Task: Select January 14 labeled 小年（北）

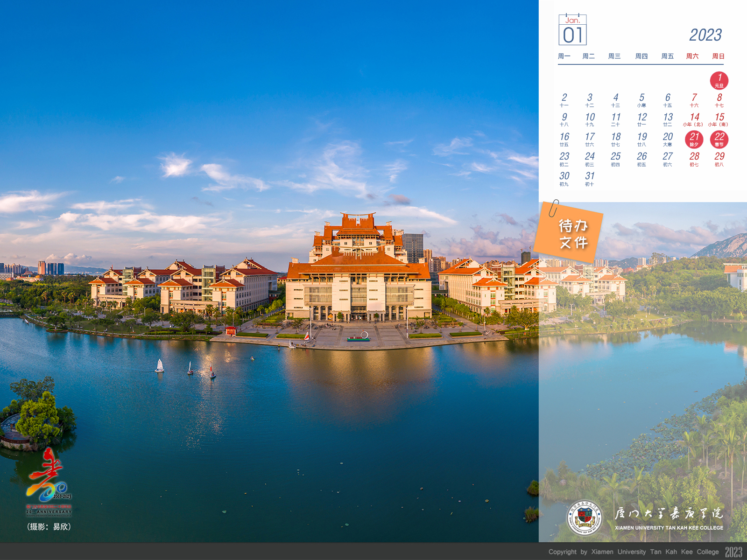Action: pyautogui.click(x=694, y=119)
